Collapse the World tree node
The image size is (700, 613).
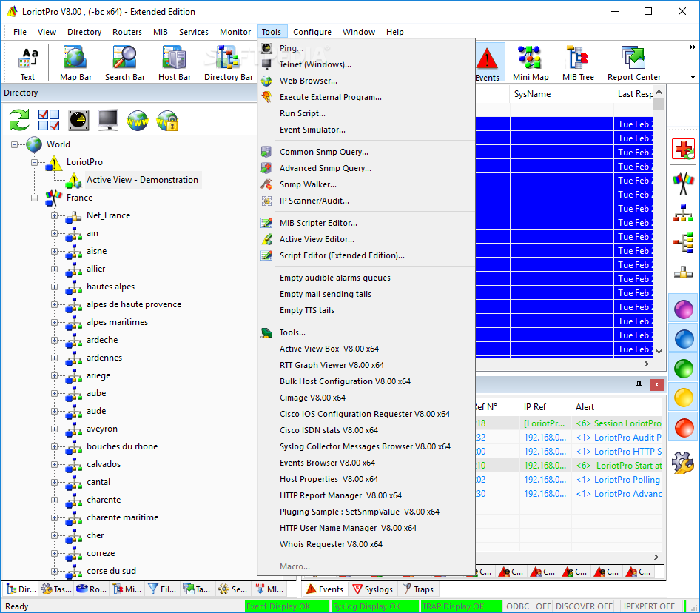(14, 144)
